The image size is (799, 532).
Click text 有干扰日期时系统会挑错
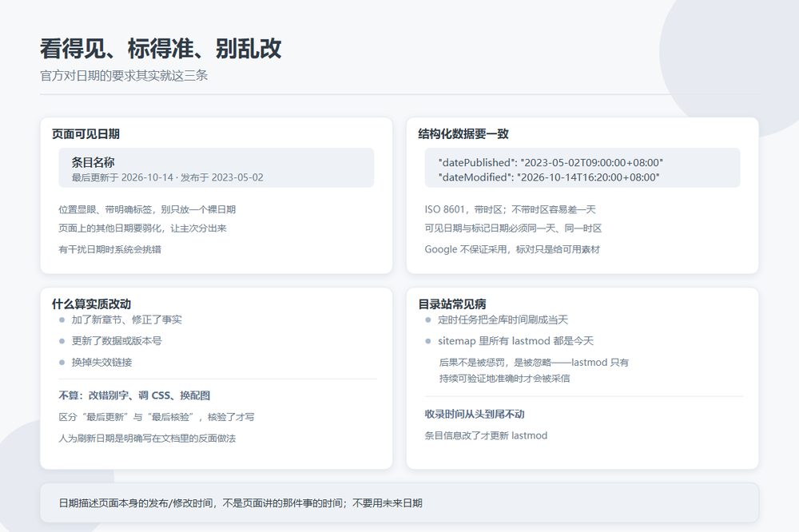109,249
